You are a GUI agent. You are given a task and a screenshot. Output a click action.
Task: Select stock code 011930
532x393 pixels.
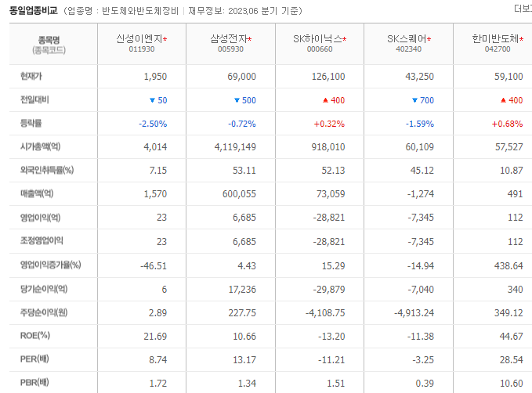pyautogui.click(x=142, y=49)
